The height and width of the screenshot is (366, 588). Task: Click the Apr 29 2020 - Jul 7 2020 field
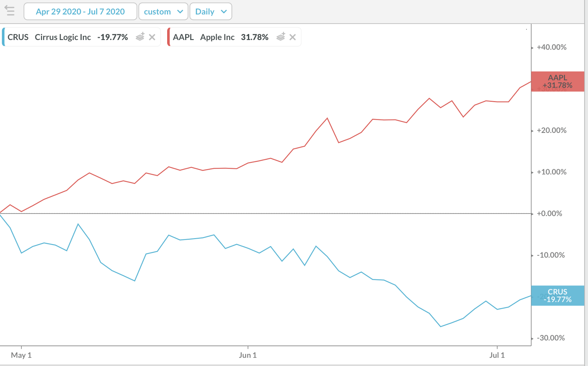point(80,11)
